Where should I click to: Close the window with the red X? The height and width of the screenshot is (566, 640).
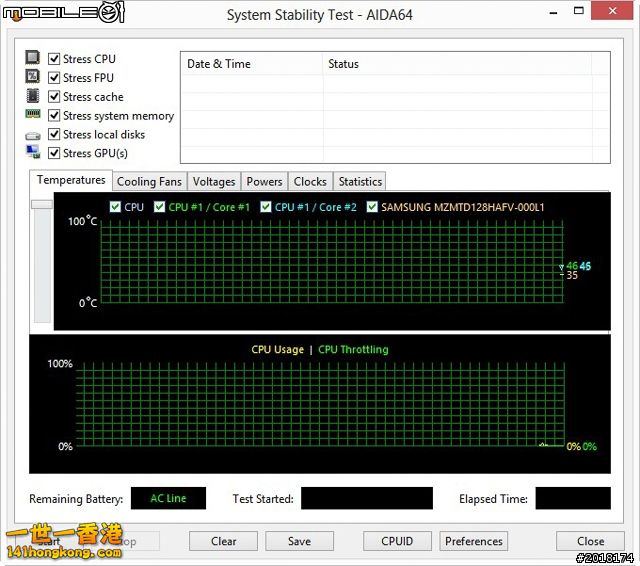pyautogui.click(x=612, y=11)
